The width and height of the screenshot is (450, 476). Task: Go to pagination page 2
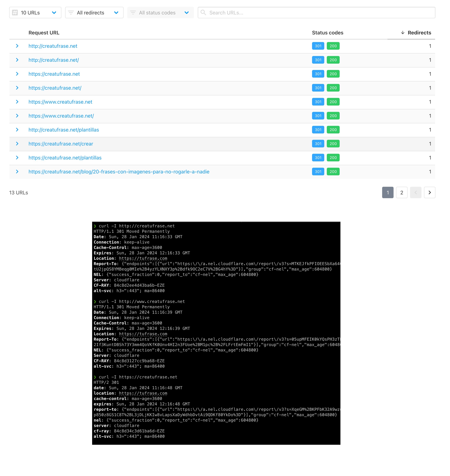pos(402,192)
